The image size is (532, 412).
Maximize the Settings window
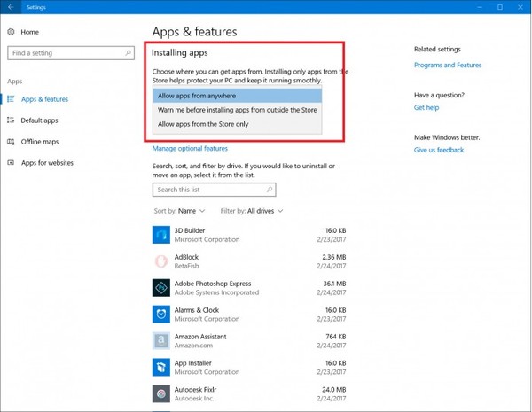pos(500,7)
